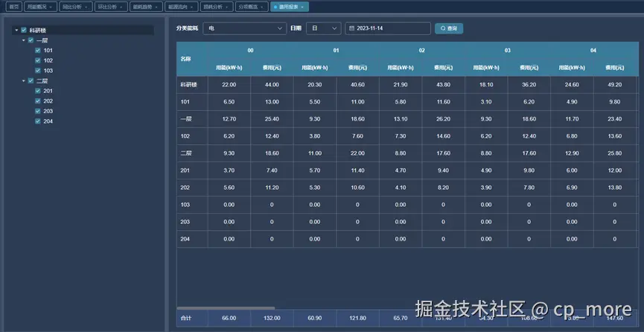644x332 pixels.
Task: Click the calendar icon in the date field
Action: [x=352, y=28]
